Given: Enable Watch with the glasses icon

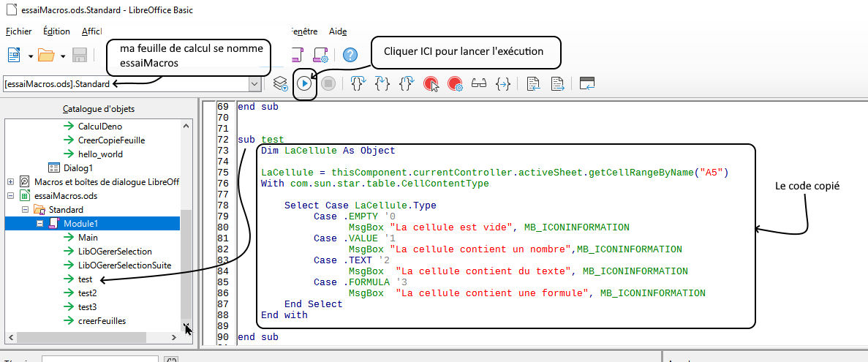Looking at the screenshot, I should click(x=479, y=83).
